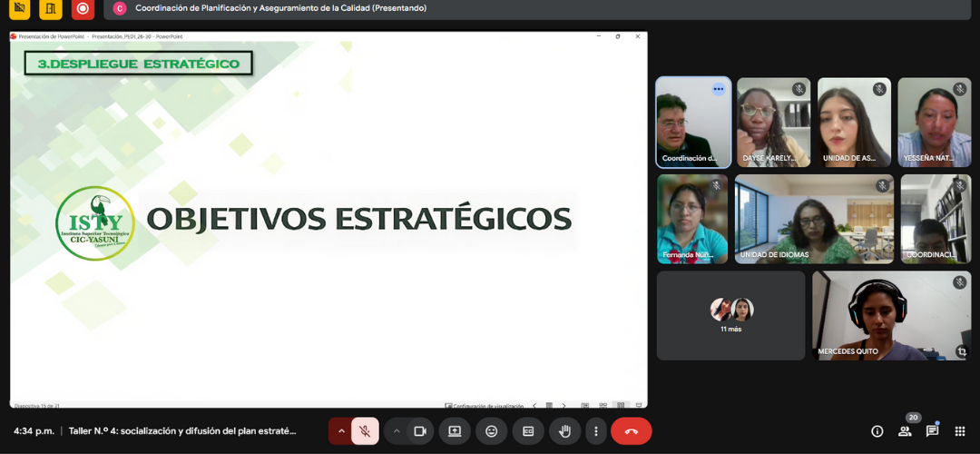Open meeting details info icon

coord(877,431)
